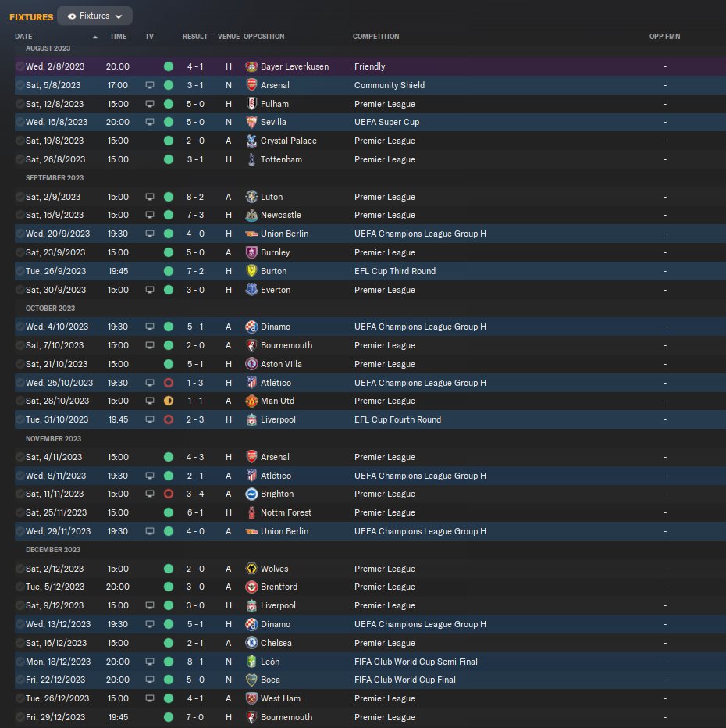Click the OPP FMN column header
Image resolution: width=726 pixels, height=728 pixels.
coord(665,36)
